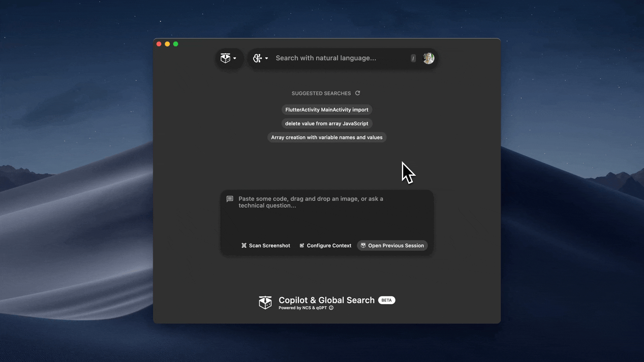Click the chat bubble icon in copilot box
The width and height of the screenshot is (644, 362).
[x=230, y=199]
